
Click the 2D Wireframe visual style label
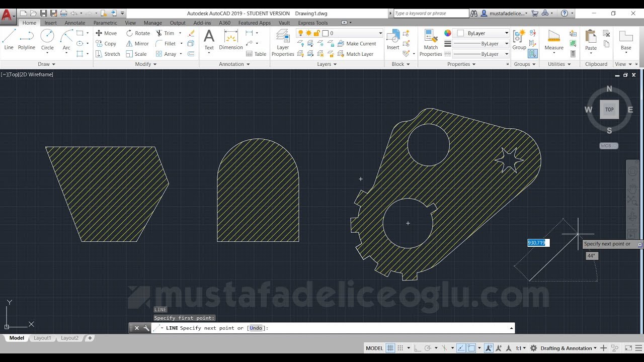pyautogui.click(x=36, y=74)
